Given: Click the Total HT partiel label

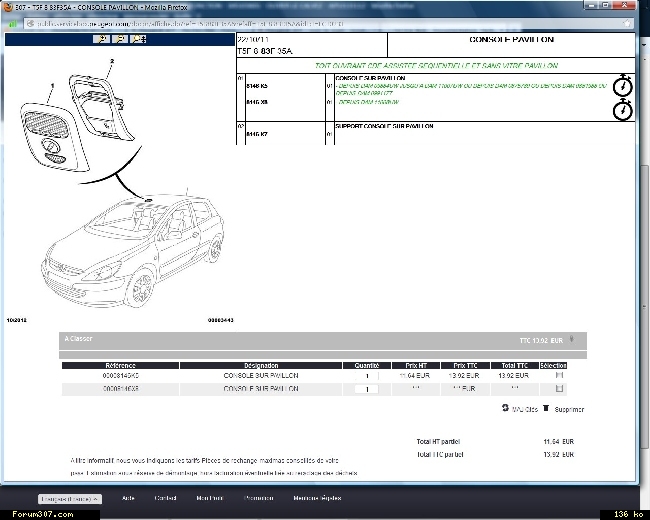Looking at the screenshot, I should pos(438,441).
